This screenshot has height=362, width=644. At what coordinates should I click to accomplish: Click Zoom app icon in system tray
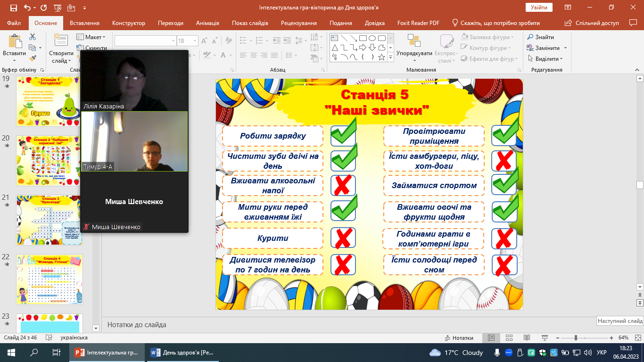509,353
